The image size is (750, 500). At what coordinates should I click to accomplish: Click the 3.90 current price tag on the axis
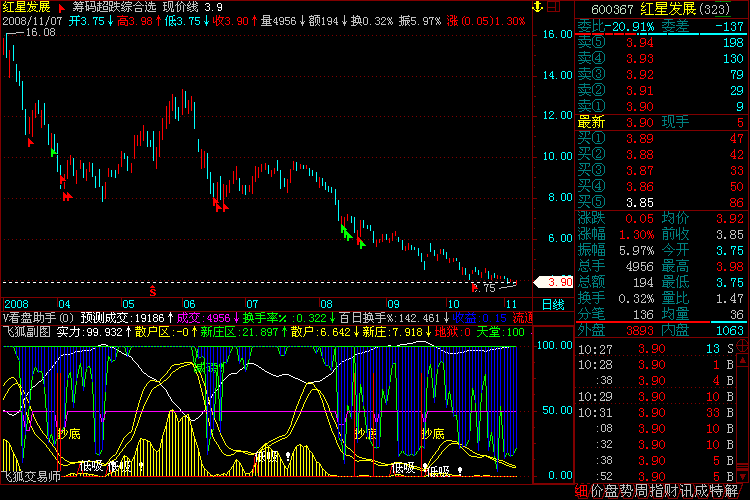[554, 282]
